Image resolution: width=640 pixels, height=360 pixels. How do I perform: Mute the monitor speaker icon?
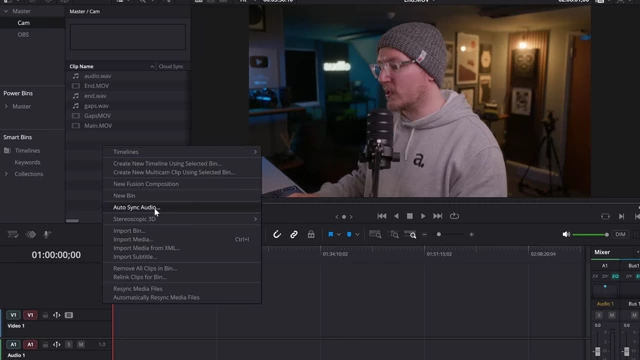(566, 234)
